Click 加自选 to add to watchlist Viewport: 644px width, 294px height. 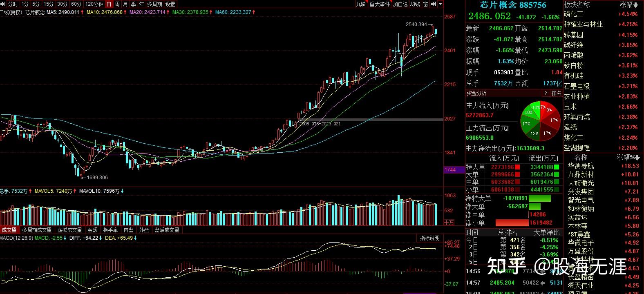tap(400, 4)
